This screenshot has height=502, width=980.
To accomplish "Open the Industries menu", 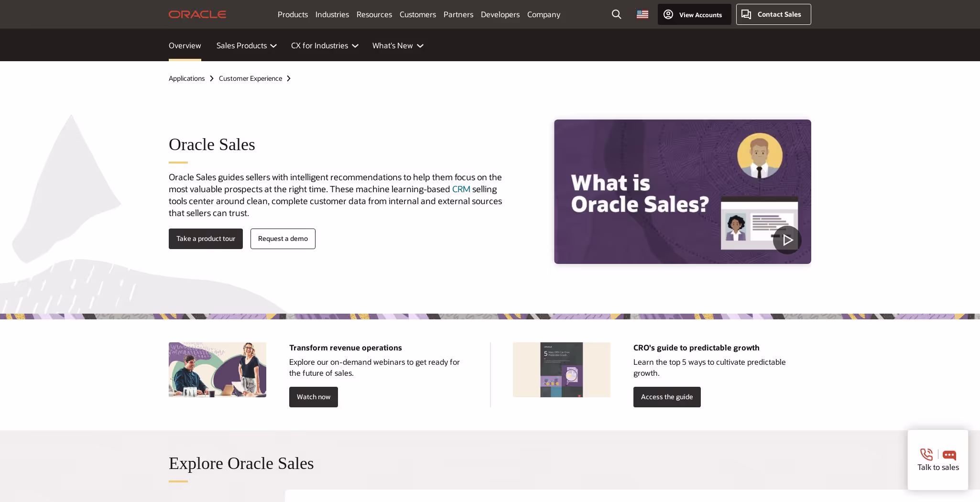I will (332, 14).
